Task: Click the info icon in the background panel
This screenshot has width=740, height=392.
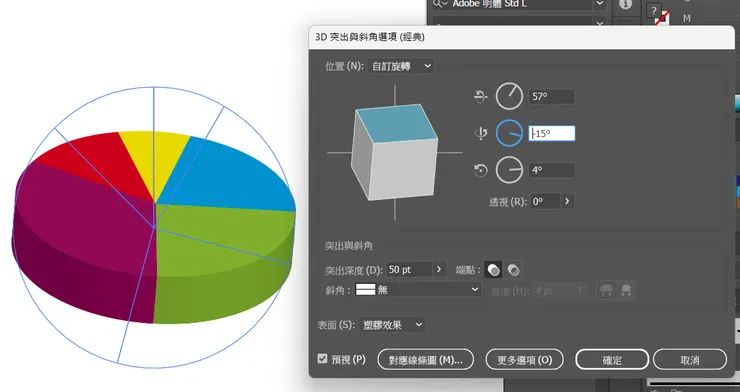Action: pyautogui.click(x=625, y=4)
